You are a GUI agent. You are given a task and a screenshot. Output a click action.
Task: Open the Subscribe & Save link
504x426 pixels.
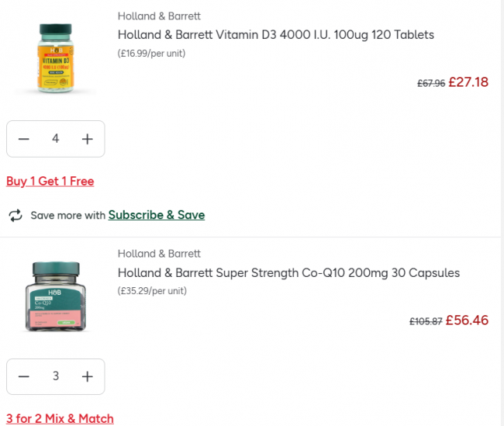(x=157, y=215)
